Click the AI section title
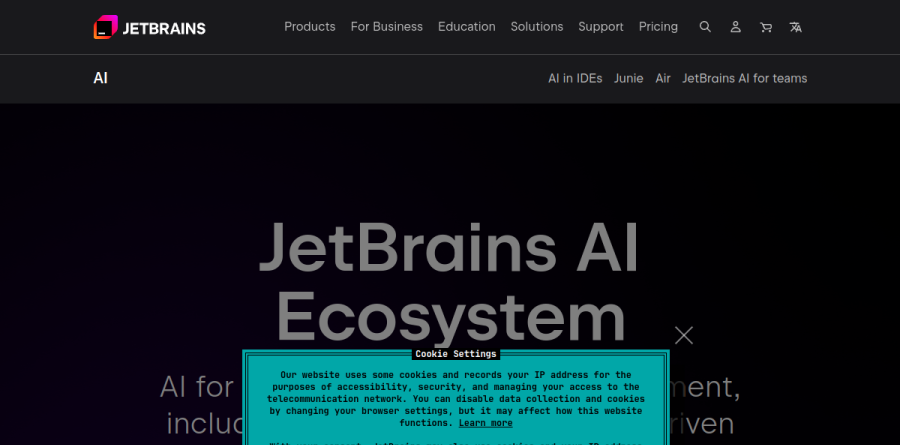This screenshot has height=445, width=900. point(100,79)
